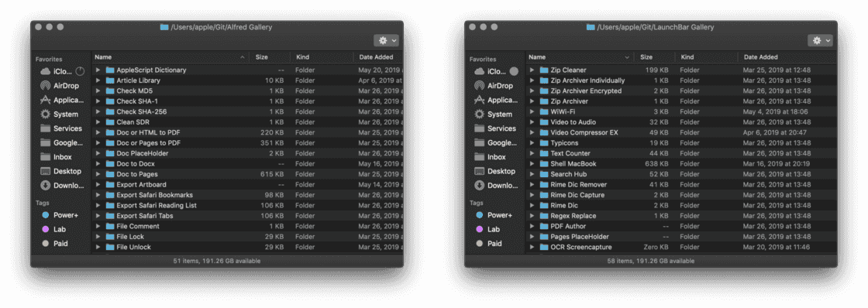Screen dimensions: 868x308
Task: Select Doc to Pages folder row
Action: click(x=247, y=174)
